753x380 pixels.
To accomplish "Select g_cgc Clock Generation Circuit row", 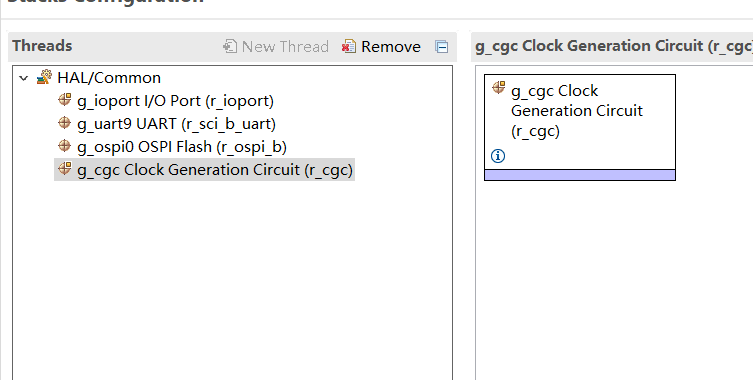I will 205,170.
